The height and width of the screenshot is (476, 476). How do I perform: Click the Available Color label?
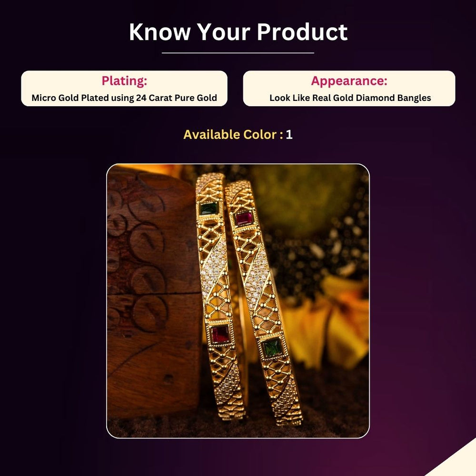click(x=233, y=135)
